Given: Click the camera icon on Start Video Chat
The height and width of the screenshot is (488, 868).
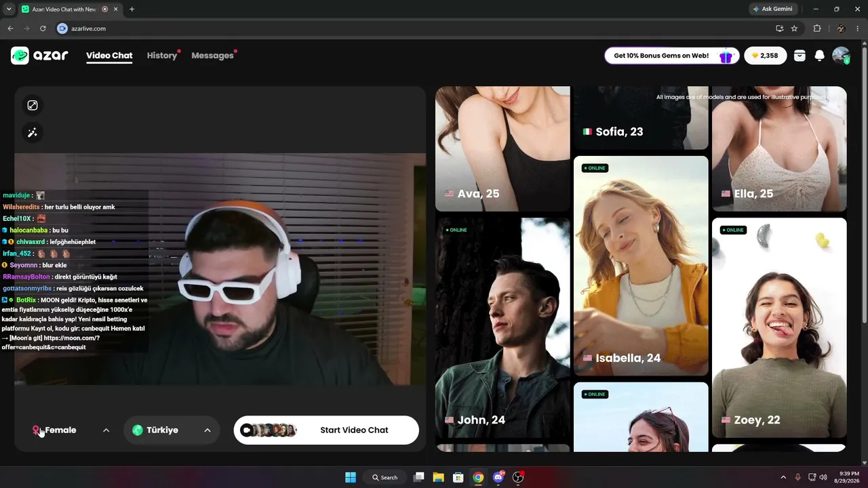Looking at the screenshot, I should [x=247, y=430].
